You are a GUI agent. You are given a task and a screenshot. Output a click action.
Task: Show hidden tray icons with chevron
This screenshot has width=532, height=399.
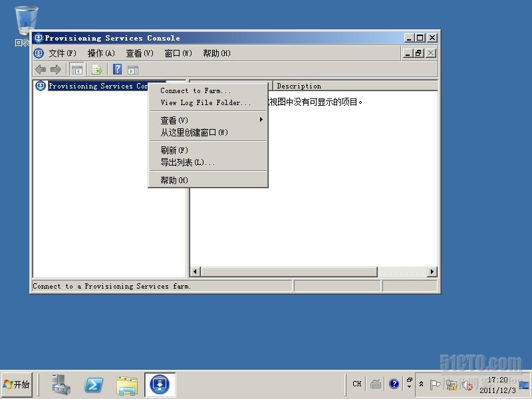coord(421,384)
